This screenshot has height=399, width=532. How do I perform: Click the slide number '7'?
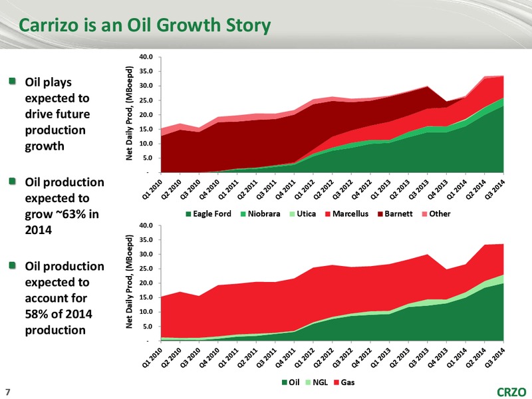pos(8,392)
